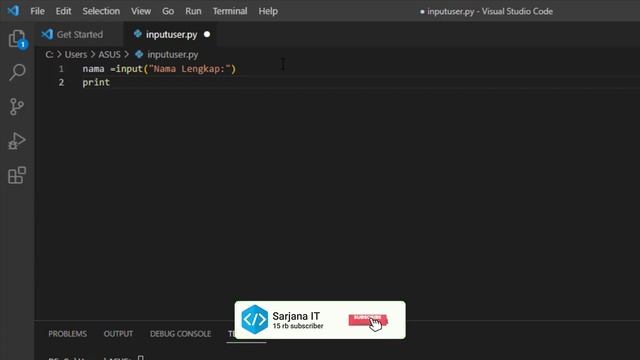Place cursor in the "Nama Lengkap:" string
The width and height of the screenshot is (640, 360).
coord(190,69)
